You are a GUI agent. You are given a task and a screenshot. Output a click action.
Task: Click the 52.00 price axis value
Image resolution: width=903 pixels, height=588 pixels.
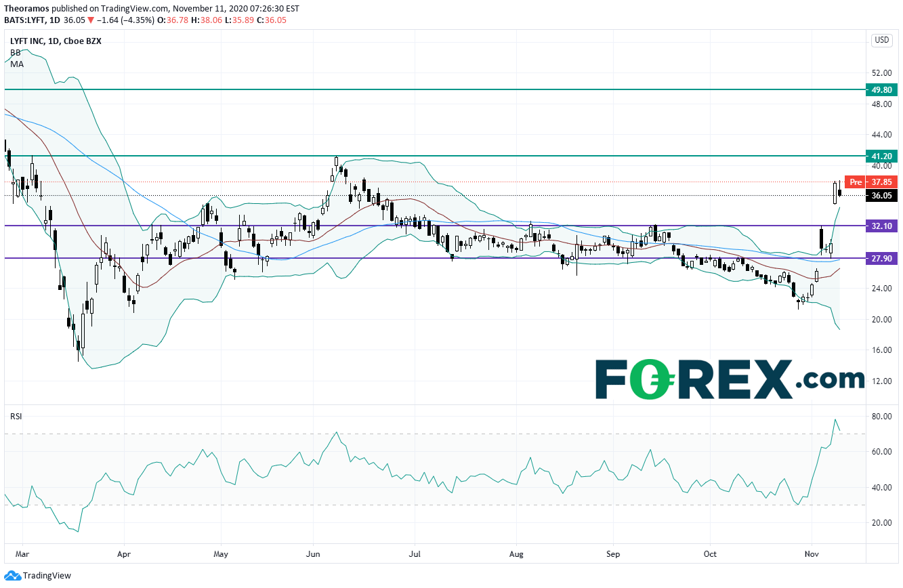point(882,73)
